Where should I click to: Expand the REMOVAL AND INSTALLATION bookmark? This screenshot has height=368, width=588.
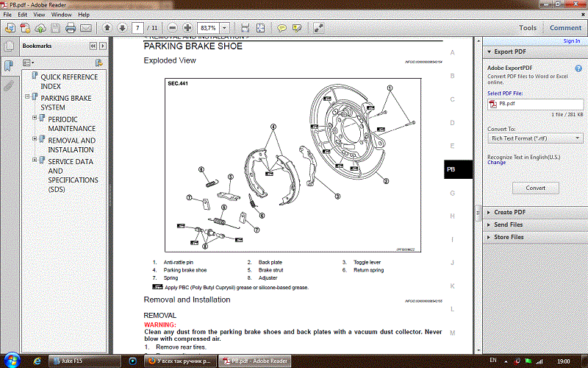point(35,138)
